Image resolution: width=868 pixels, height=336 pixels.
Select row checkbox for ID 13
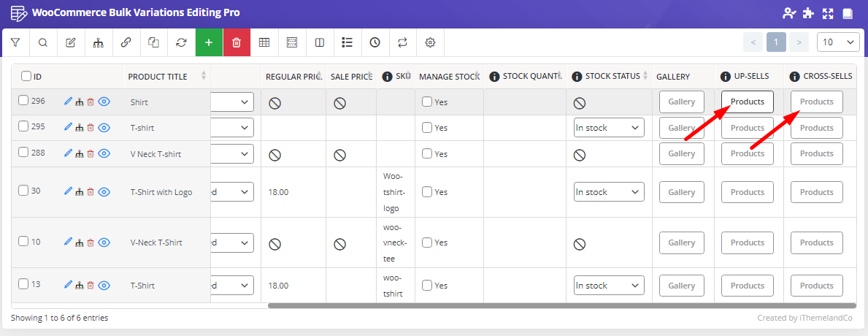pos(23,284)
